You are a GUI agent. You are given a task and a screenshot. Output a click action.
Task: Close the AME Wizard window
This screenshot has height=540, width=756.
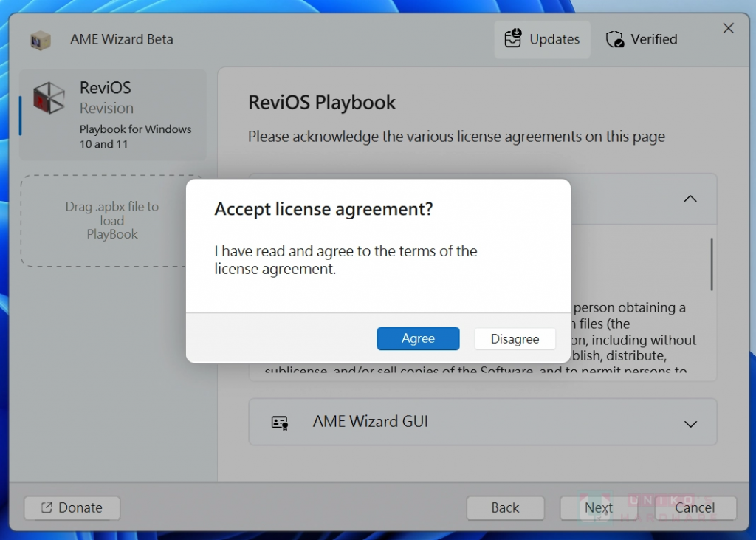pyautogui.click(x=729, y=29)
